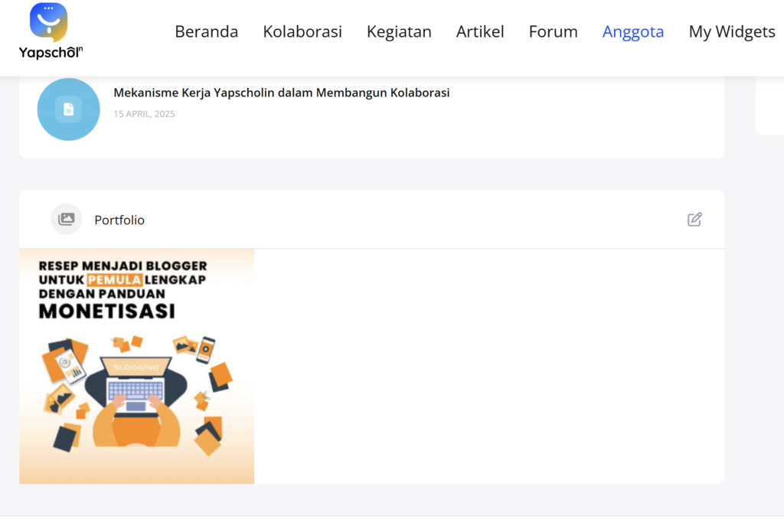Click the partially visible right sidebar card

769,107
